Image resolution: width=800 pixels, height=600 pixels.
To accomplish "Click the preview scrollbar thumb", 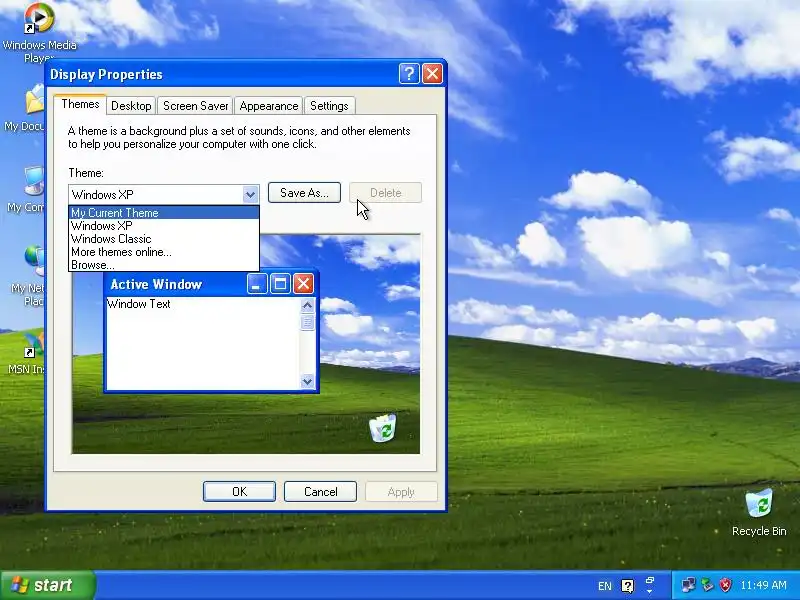I will coord(307,322).
